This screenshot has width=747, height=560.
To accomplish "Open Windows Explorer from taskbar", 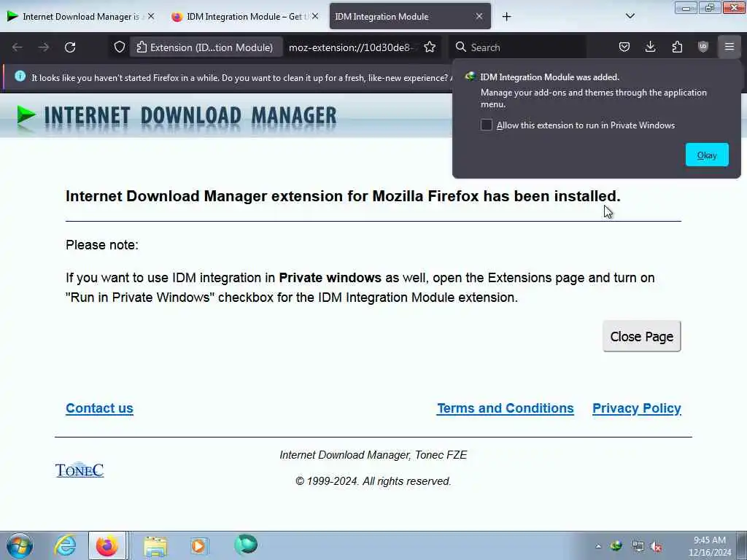I will 155,545.
